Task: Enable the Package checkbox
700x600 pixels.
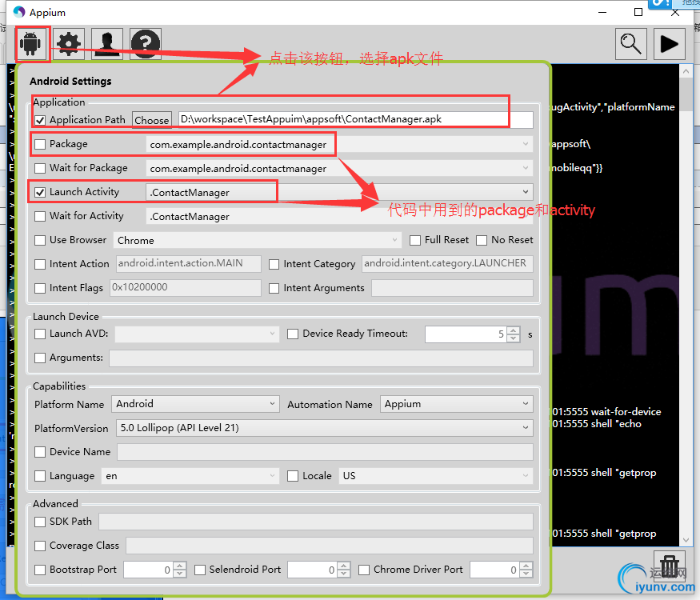Action: point(40,144)
